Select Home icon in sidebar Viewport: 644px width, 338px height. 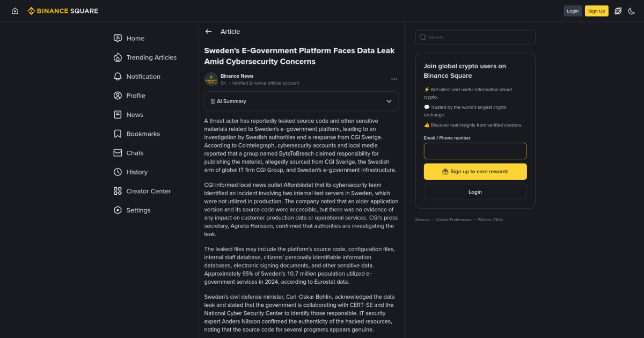pos(118,38)
